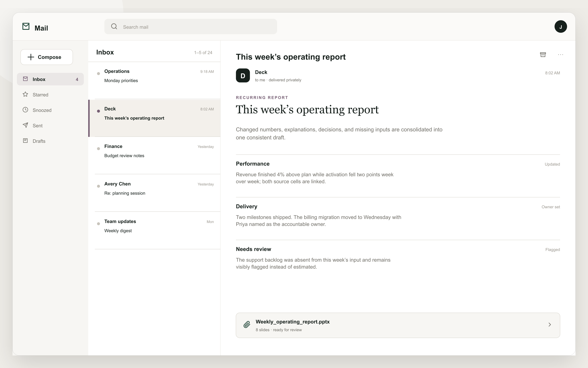This screenshot has height=368, width=588.
Task: Open the Operations Monday priorities email
Action: pos(154,81)
